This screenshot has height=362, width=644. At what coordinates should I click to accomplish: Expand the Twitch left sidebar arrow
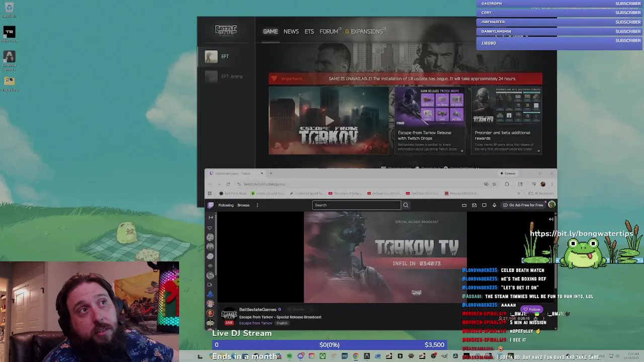coord(211,217)
